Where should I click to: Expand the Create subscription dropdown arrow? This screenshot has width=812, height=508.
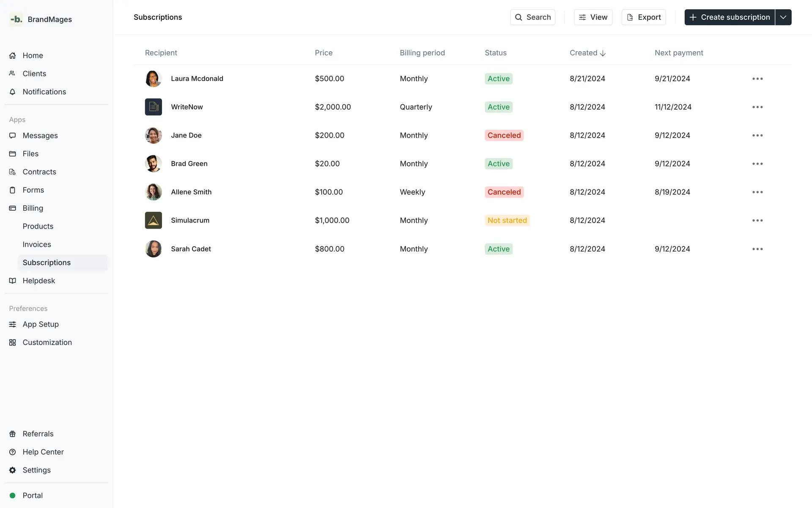click(784, 17)
